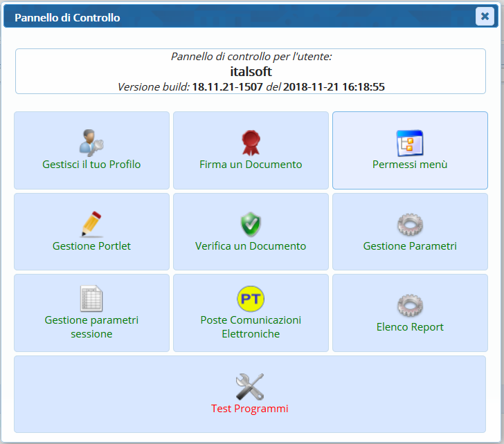
Task: Close the Pannello di Controllo dialog
Action: pyautogui.click(x=485, y=17)
